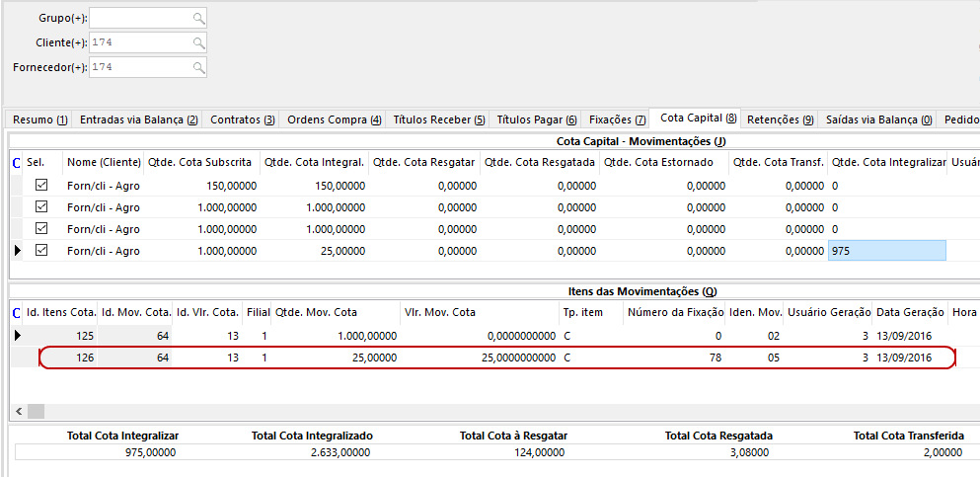Screen dimensions: 980x477
Task: Click the left scroll arrow of Itens grid
Action: click(20, 410)
